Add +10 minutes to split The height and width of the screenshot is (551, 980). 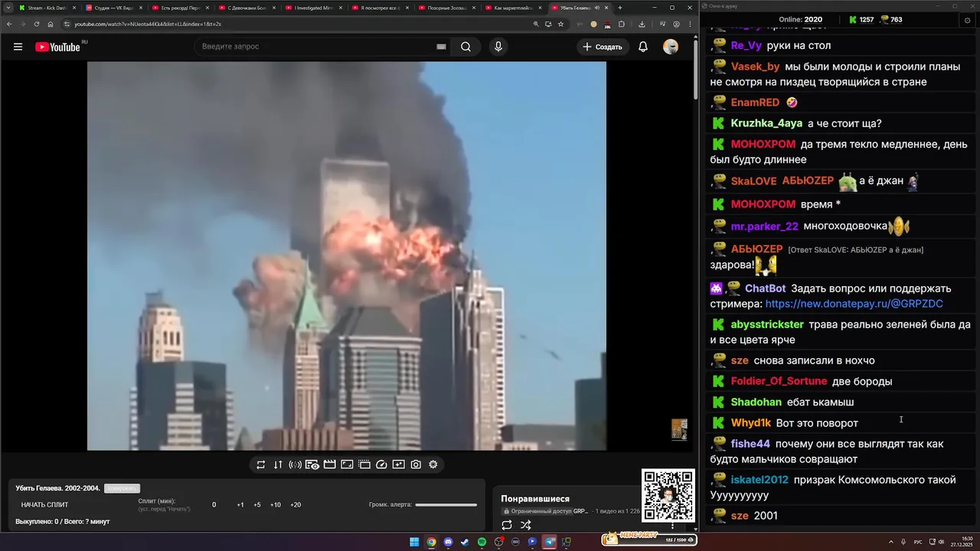[276, 505]
